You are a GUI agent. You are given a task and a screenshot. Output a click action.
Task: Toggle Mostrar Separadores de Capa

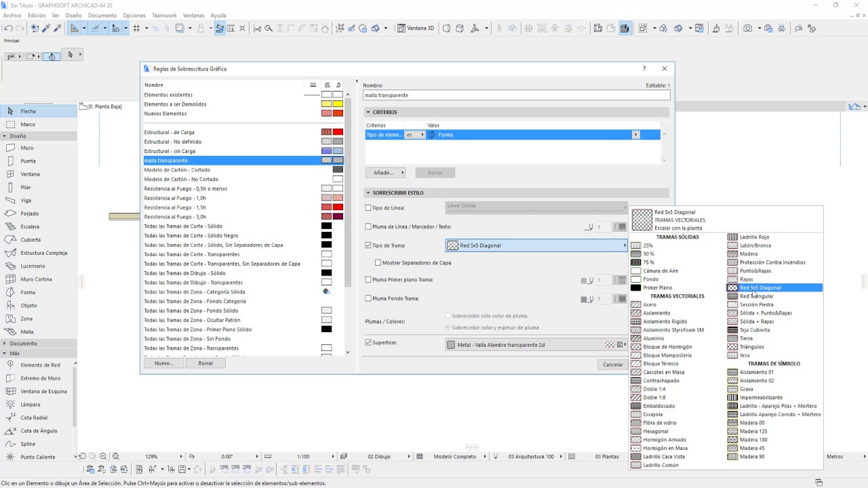point(378,263)
